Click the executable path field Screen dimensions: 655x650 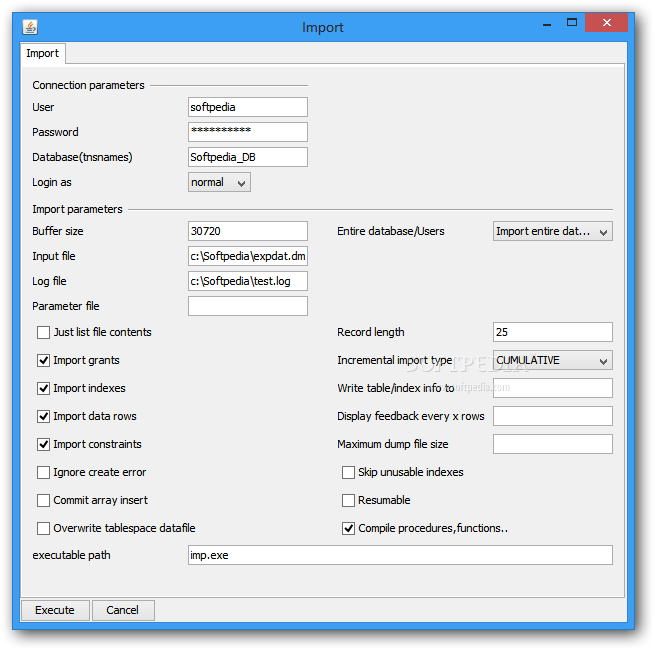click(x=400, y=555)
